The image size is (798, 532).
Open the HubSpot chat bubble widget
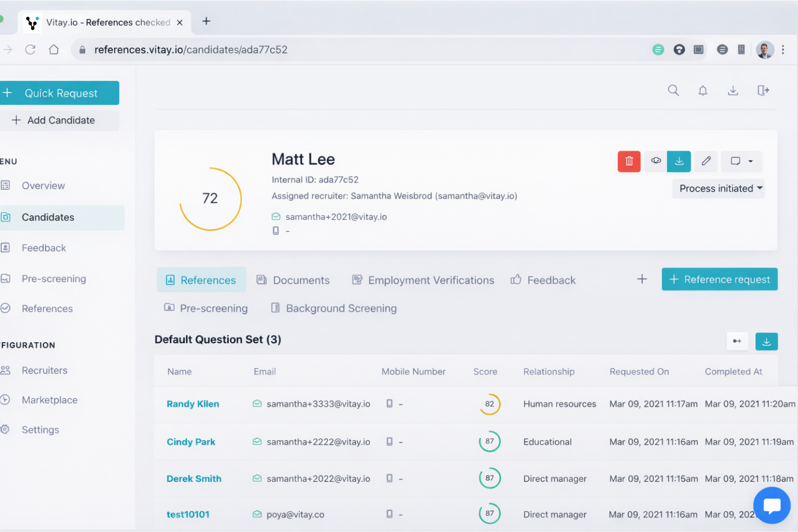click(772, 505)
